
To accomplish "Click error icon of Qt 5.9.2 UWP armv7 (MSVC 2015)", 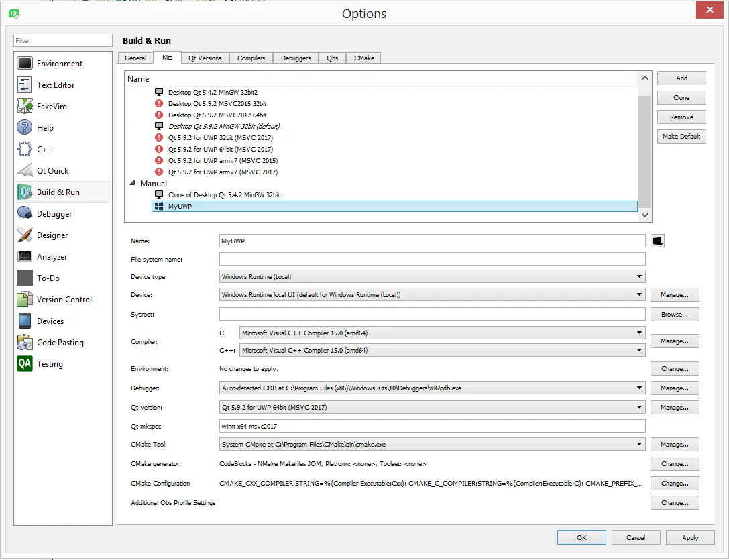I will [159, 160].
